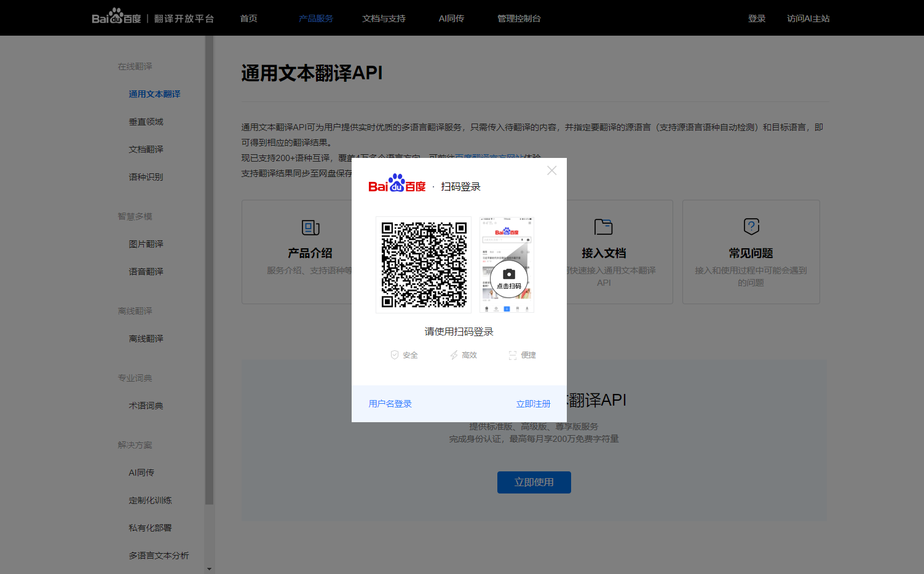Open 管理控制台 in the top bar
This screenshot has height=574, width=924.
click(x=519, y=18)
